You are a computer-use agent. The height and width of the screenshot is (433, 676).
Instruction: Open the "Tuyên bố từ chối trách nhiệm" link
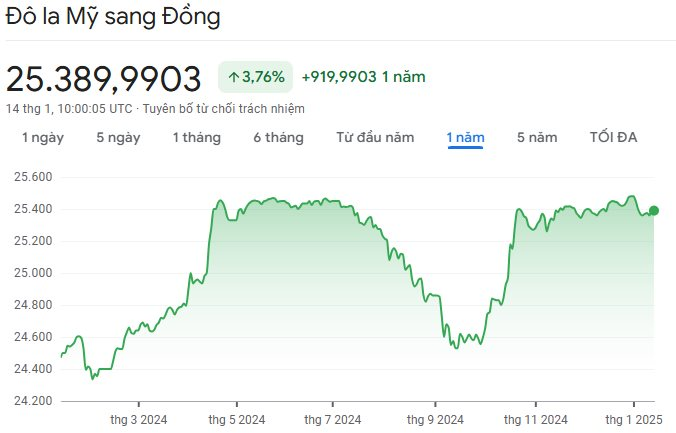[224, 108]
